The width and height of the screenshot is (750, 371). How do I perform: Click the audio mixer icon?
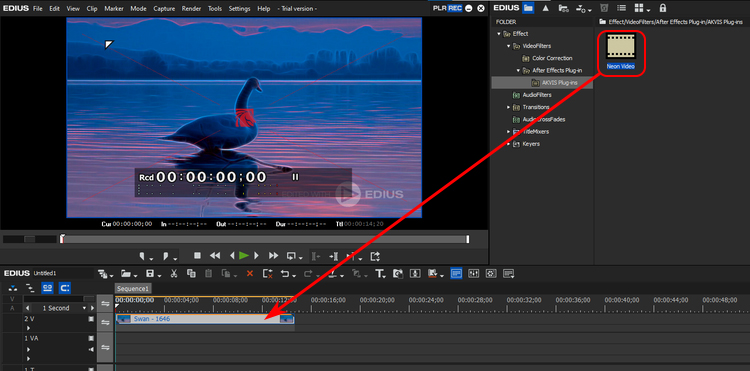474,273
